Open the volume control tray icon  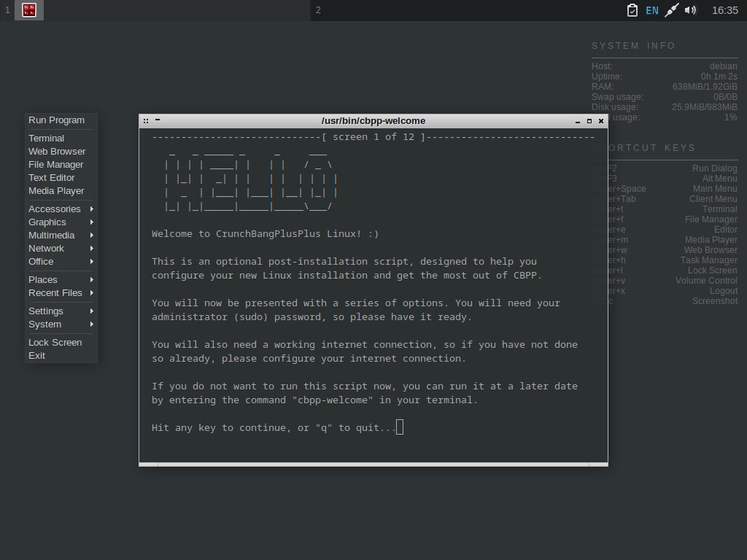pos(691,10)
